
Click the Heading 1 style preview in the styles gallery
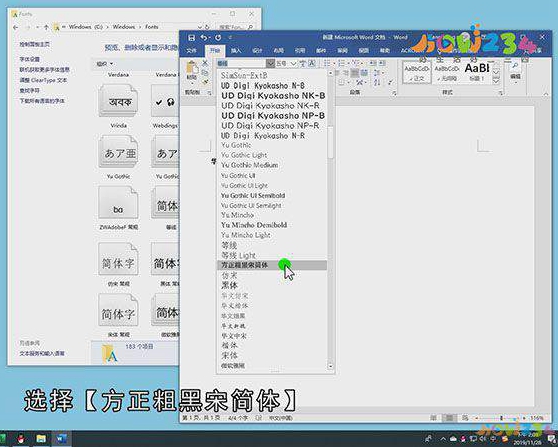click(477, 72)
